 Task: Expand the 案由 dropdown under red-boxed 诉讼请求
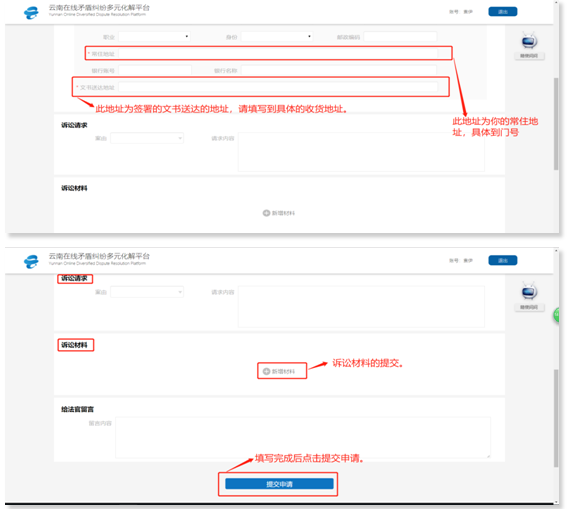tap(147, 292)
